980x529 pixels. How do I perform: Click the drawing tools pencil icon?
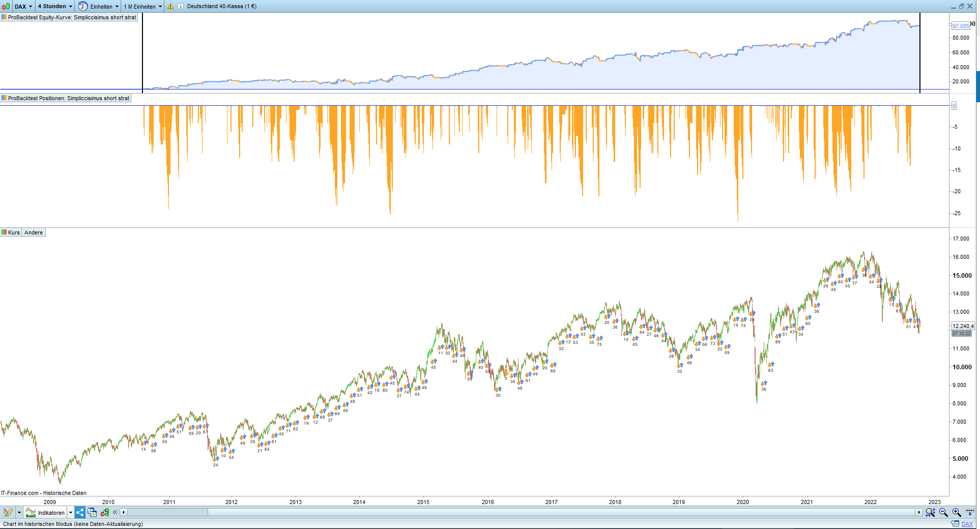8,512
